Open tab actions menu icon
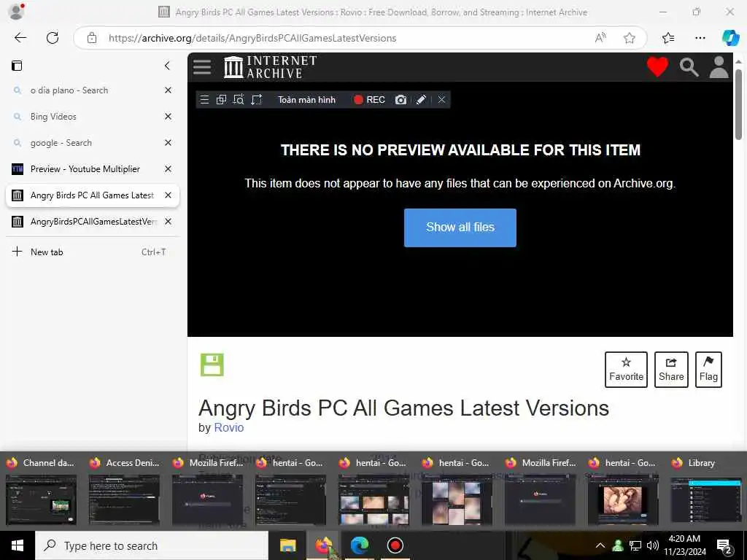The image size is (747, 560). 17,66
